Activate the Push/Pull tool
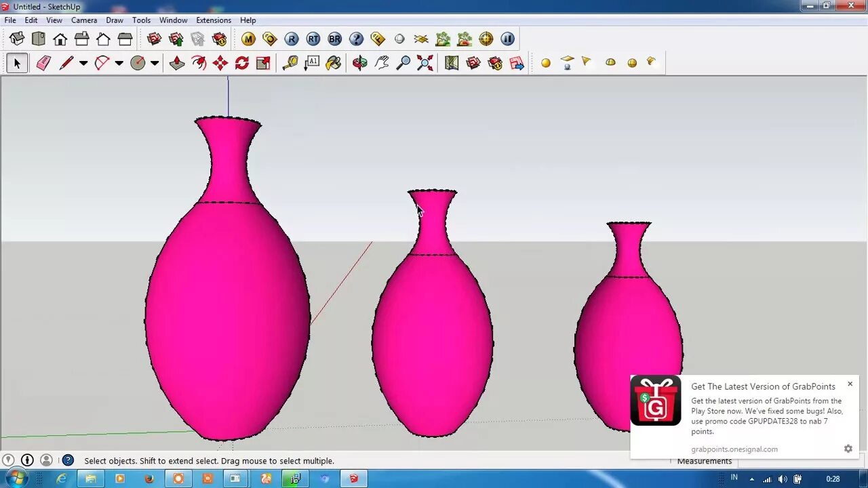 coord(177,63)
